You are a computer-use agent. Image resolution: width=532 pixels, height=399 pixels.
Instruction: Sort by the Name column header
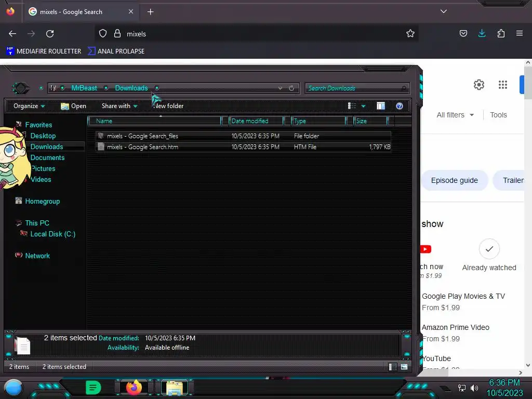pos(154,121)
